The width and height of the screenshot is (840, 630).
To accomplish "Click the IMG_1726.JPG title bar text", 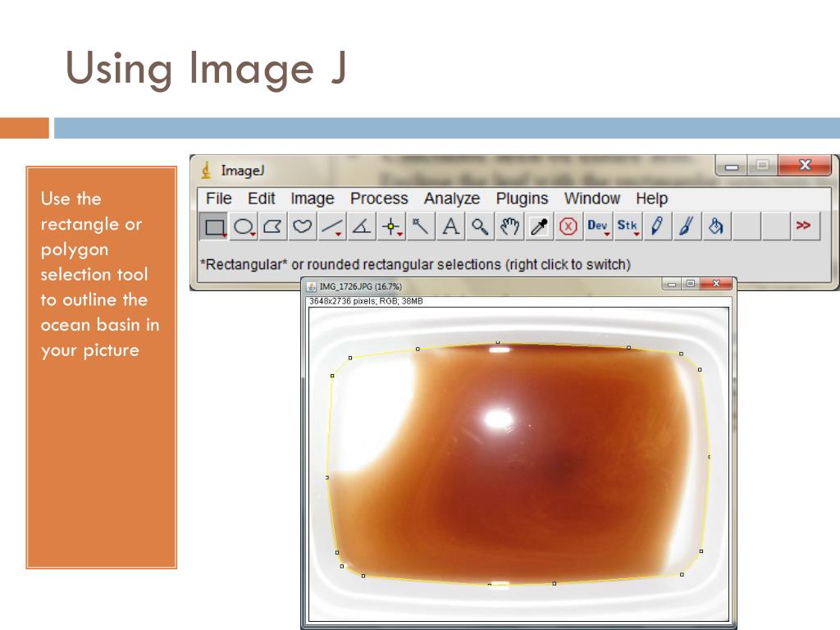I will (361, 286).
